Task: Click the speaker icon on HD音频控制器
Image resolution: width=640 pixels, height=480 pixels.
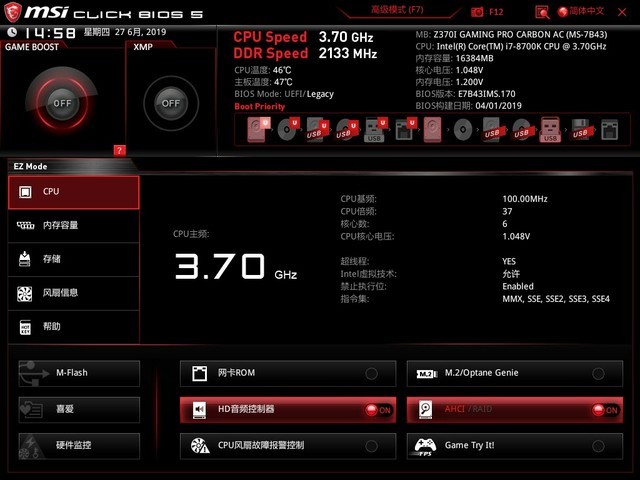Action: tap(199, 410)
